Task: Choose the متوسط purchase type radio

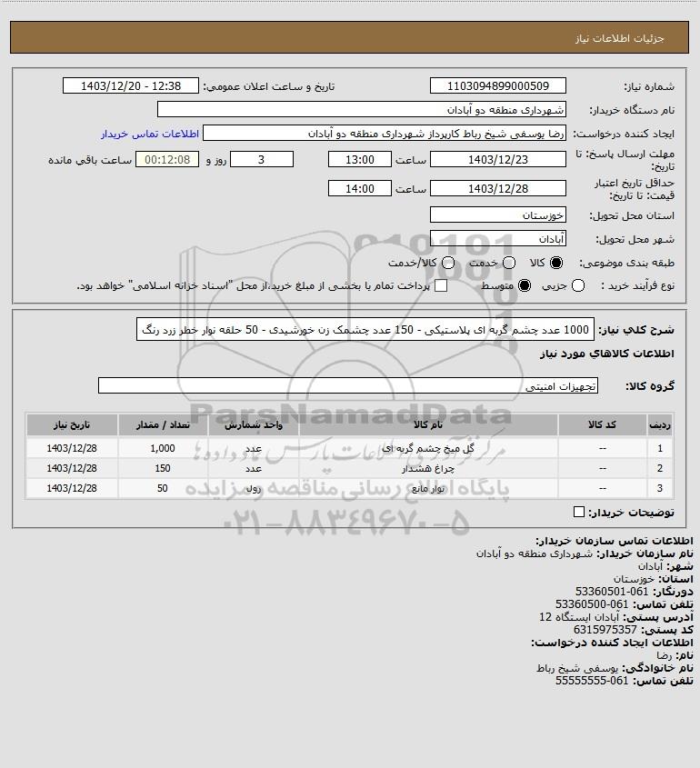Action: (525, 285)
